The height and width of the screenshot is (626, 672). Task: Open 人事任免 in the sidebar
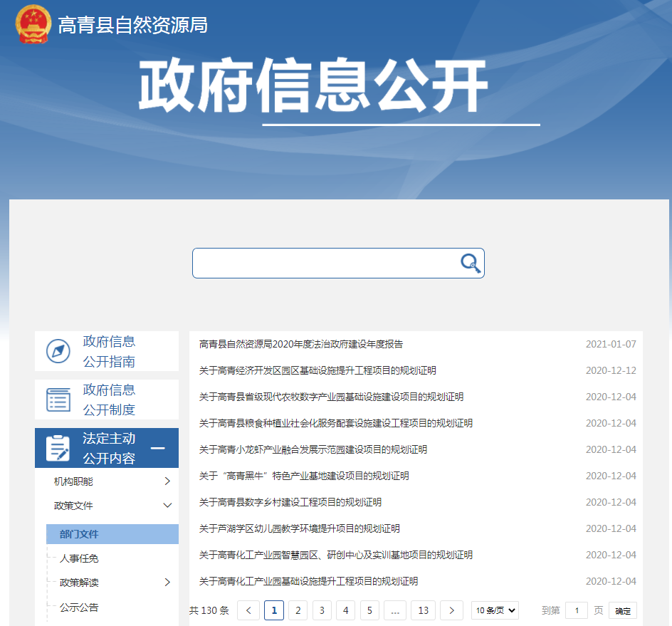pos(79,558)
